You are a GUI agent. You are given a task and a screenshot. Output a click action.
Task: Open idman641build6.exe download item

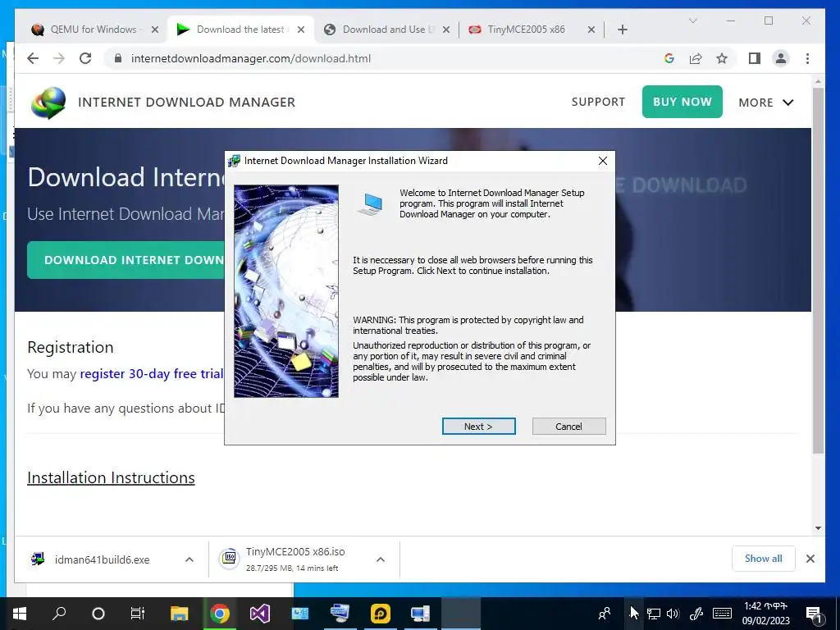(x=102, y=559)
